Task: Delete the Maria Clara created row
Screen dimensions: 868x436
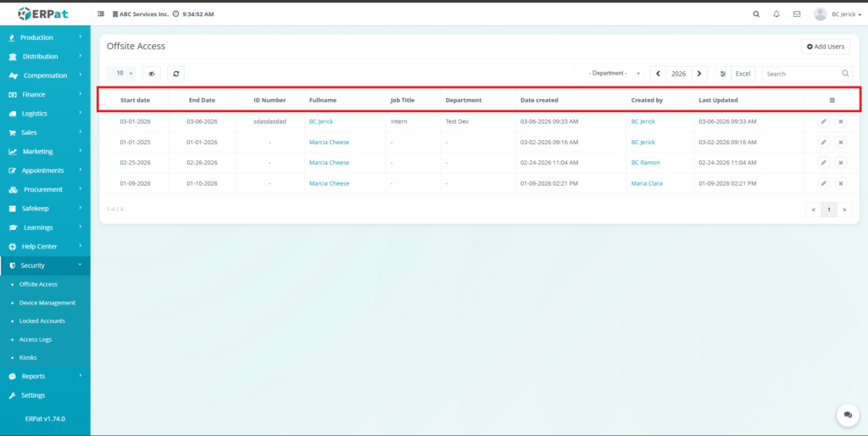Action: [840, 183]
